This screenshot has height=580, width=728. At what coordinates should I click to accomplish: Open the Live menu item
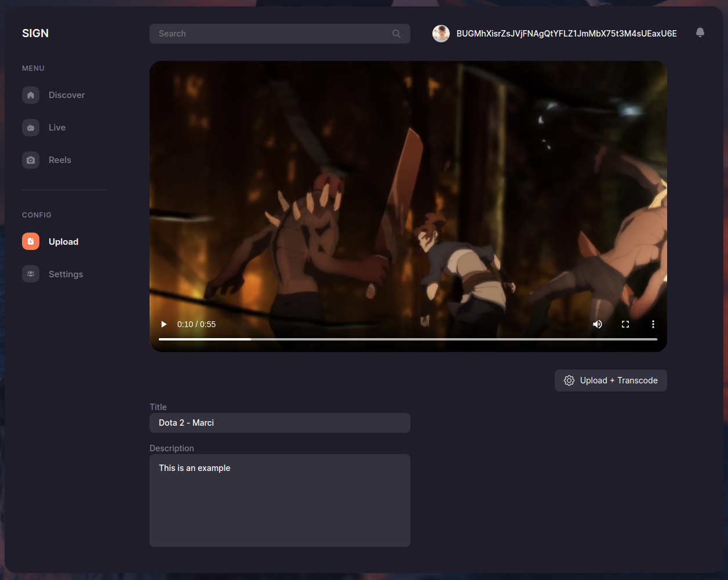pos(57,128)
